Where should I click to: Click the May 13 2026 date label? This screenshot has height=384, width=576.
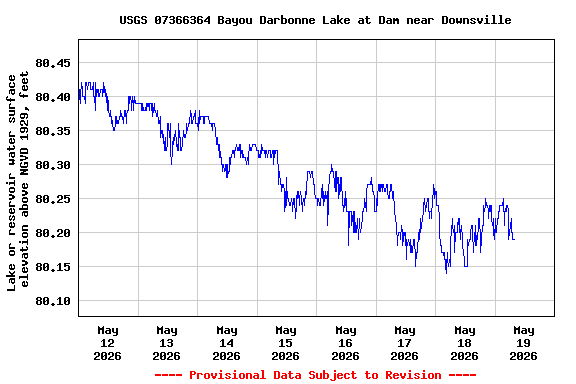[166, 343]
